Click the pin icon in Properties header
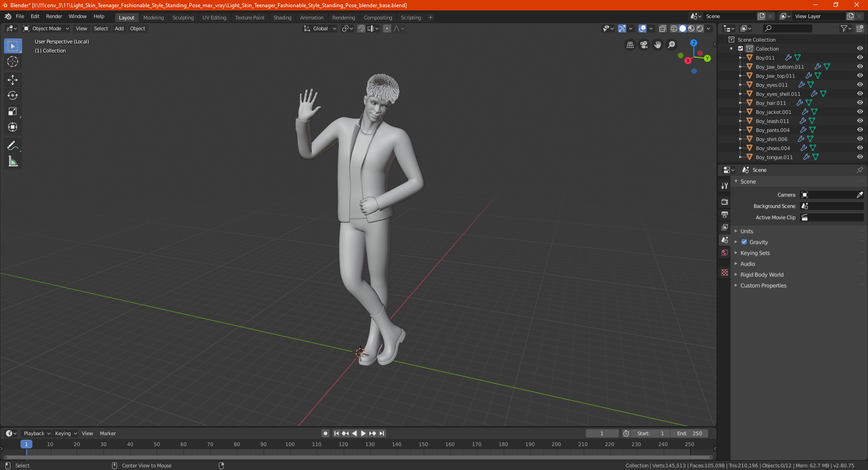868x470 pixels. tap(859, 170)
